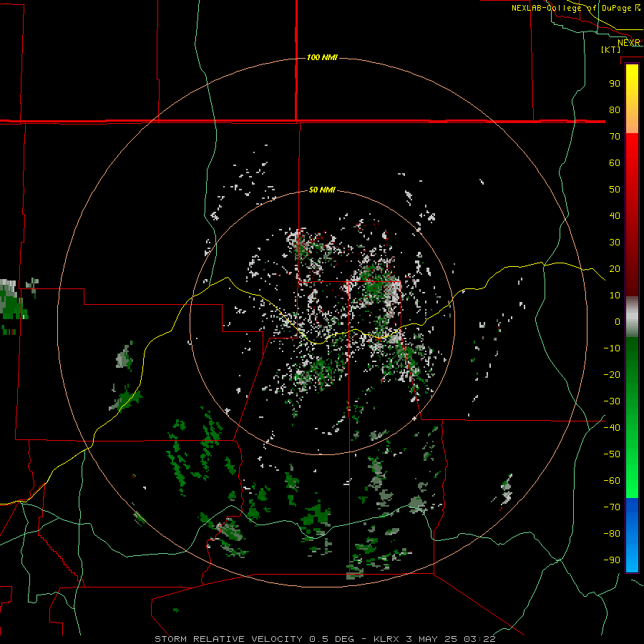Click the 50 NMI range ring label
This screenshot has height=644, width=644.
(x=322, y=190)
